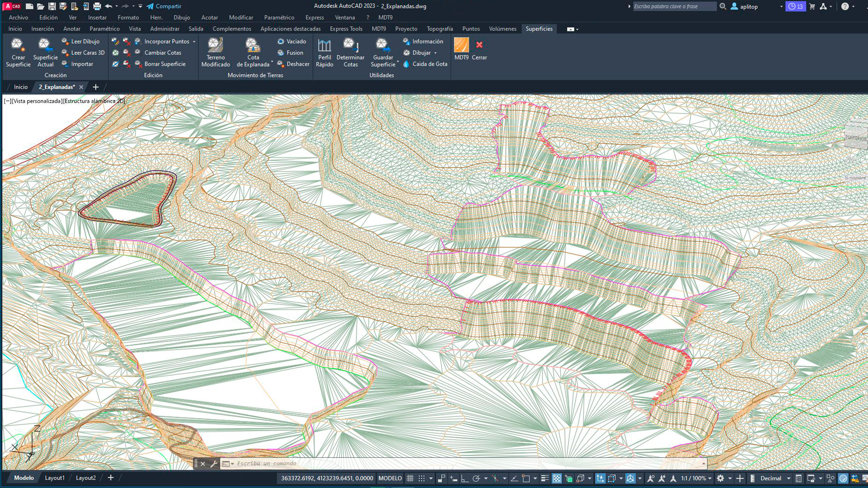This screenshot has height=488, width=868.
Task: Toggle snap mode in status bar
Action: pyautogui.click(x=422, y=478)
